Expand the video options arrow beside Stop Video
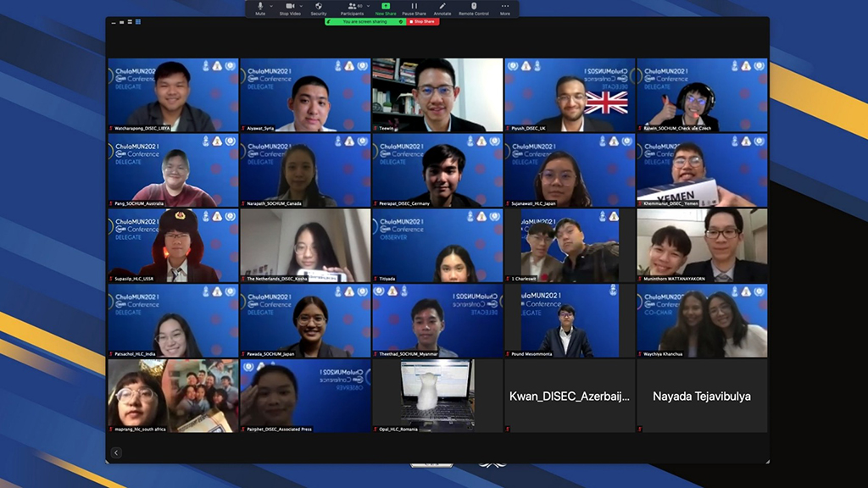Image resolution: width=868 pixels, height=488 pixels. [x=302, y=5]
